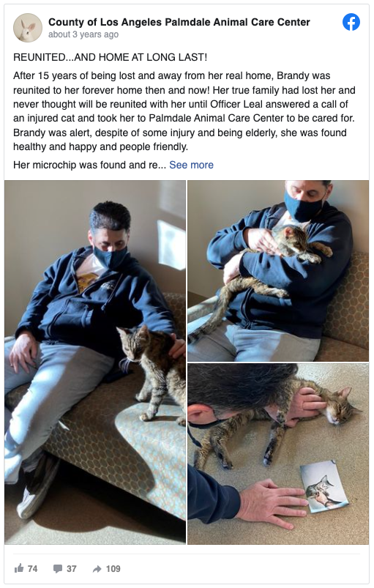The width and height of the screenshot is (374, 588).
Task: Click the comment speech bubble icon
Action: (58, 569)
